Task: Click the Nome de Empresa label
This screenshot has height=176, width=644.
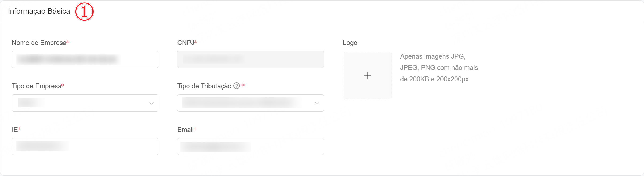Action: click(x=39, y=43)
